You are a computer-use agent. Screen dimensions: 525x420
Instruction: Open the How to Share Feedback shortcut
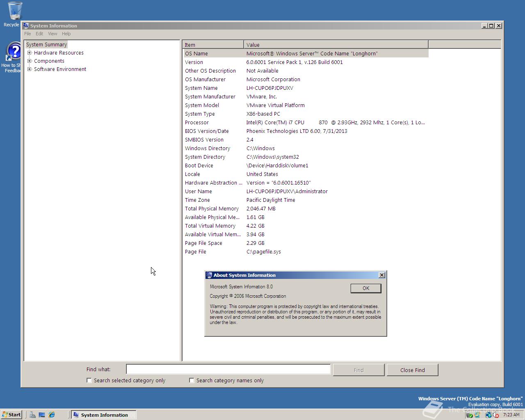(13, 57)
